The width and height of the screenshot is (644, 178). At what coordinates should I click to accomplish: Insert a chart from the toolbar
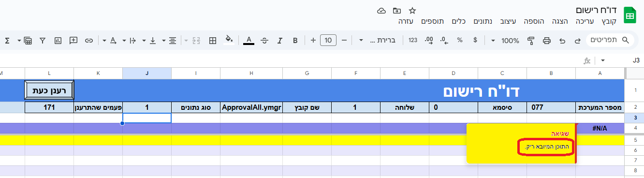(58, 40)
